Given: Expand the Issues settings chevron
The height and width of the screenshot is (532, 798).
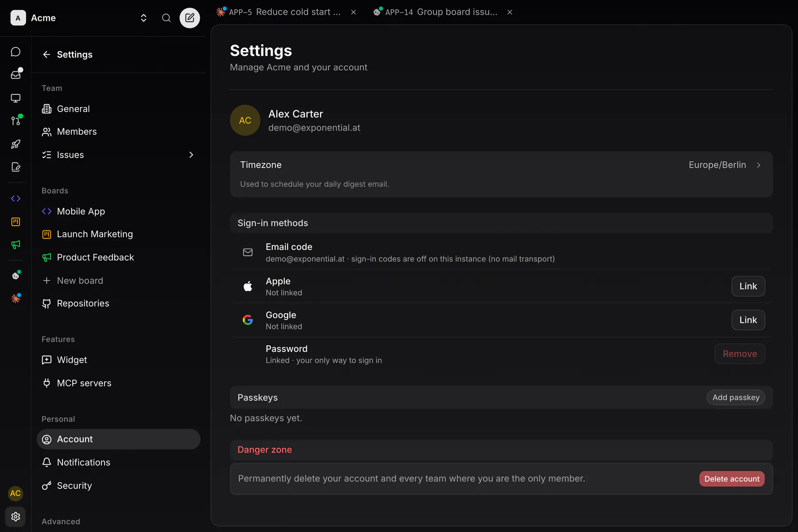Looking at the screenshot, I should (x=191, y=155).
